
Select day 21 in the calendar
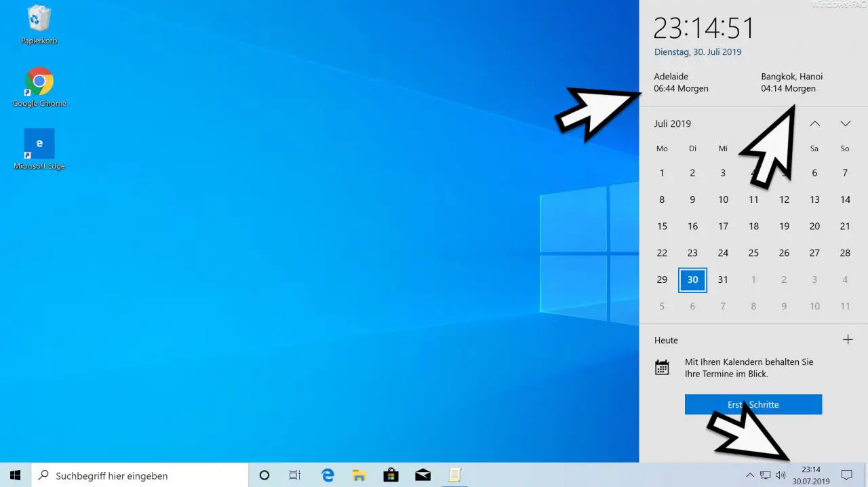tap(845, 226)
